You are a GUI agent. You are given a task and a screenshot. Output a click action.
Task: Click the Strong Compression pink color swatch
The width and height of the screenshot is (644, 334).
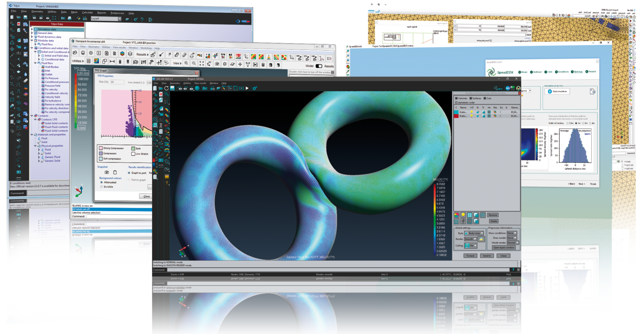coord(101,148)
